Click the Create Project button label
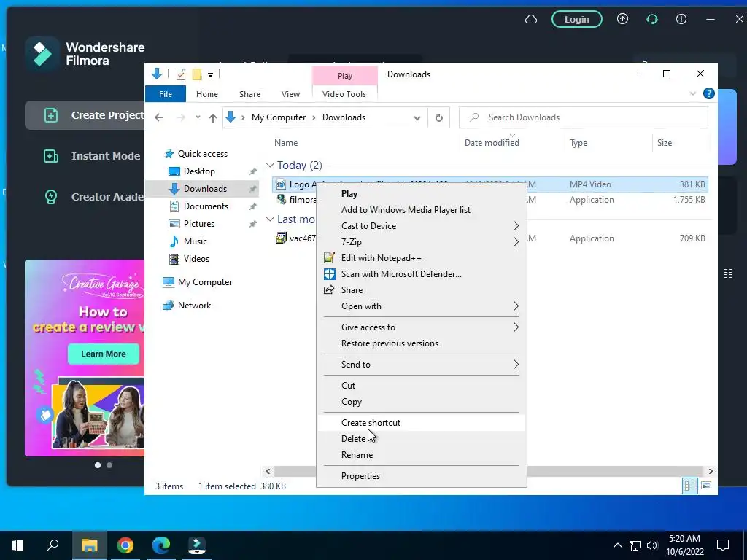 [x=108, y=115]
